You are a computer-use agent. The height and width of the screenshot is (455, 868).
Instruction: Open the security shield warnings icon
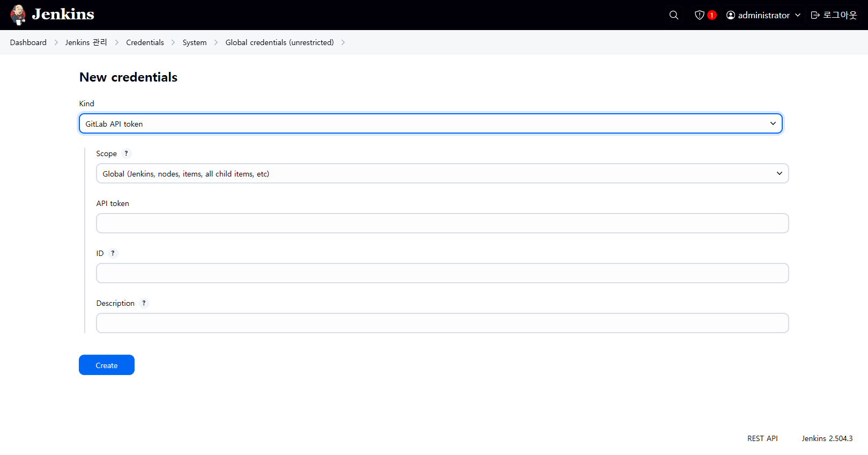pos(699,15)
